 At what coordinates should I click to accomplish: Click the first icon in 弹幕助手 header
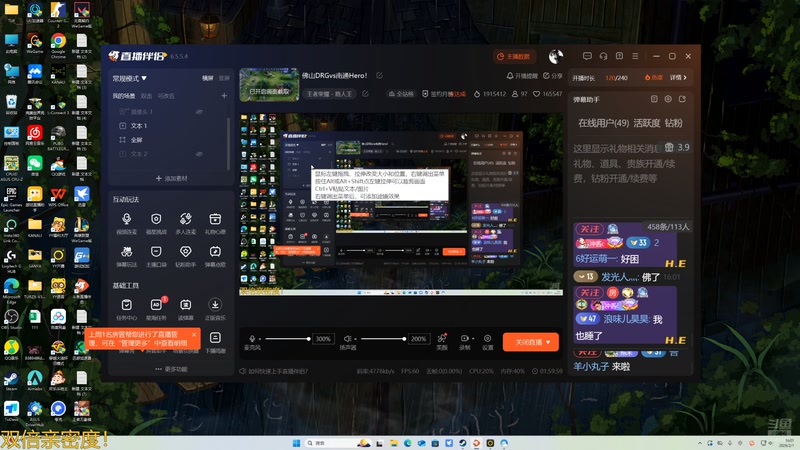tap(654, 99)
